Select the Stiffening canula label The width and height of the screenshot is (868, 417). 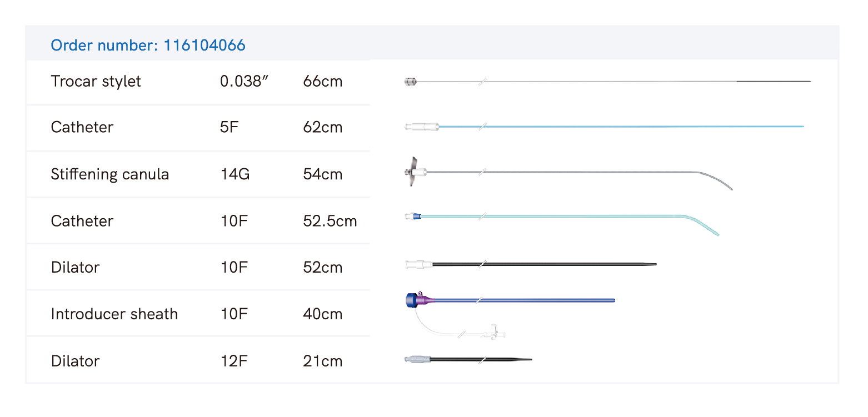pos(109,174)
